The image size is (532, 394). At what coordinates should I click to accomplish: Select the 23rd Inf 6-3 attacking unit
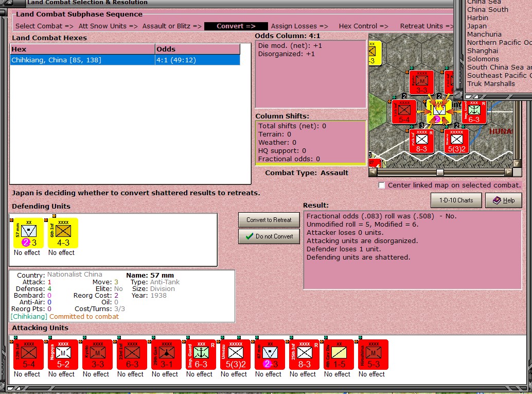click(132, 354)
